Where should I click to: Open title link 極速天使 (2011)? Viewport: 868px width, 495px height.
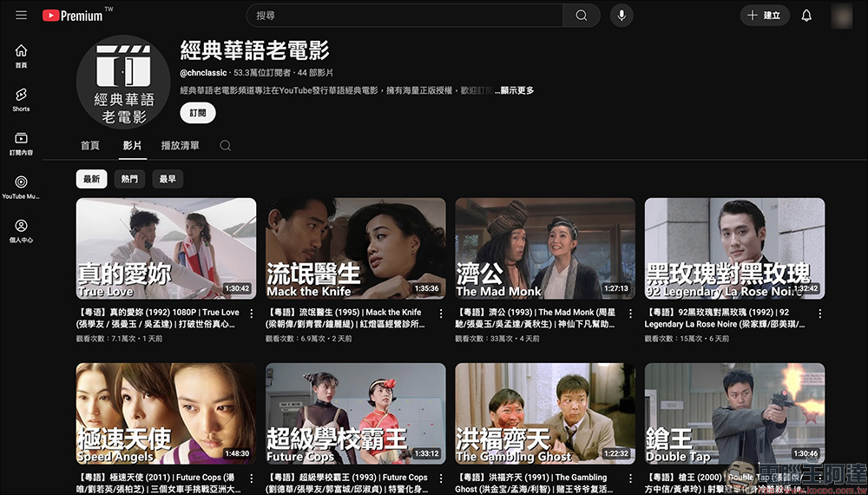158,483
